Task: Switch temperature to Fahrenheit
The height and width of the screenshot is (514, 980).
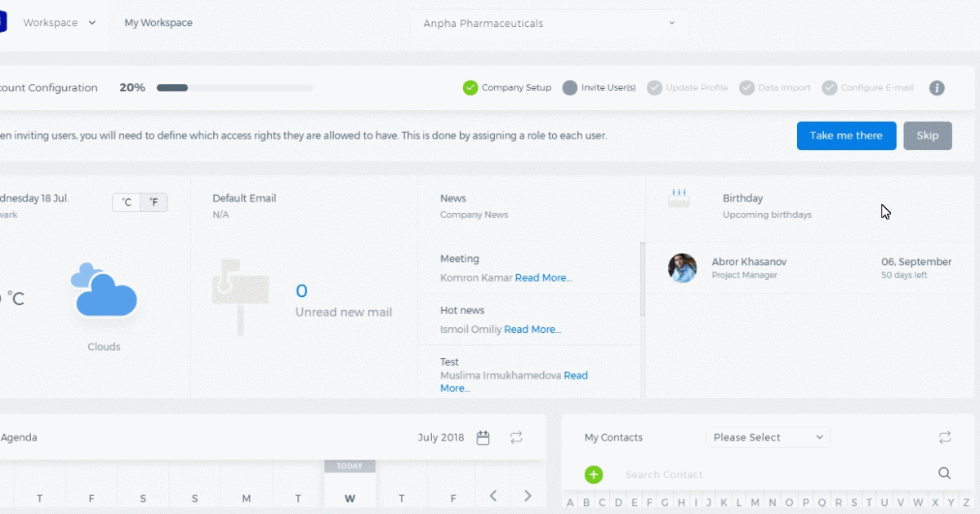Action: tap(154, 202)
